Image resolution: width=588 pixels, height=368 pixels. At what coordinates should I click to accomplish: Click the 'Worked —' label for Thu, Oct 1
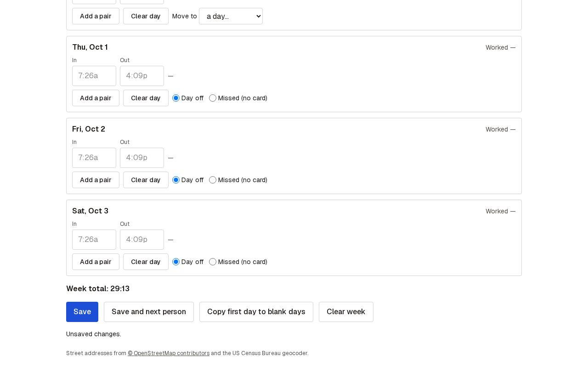[501, 47]
